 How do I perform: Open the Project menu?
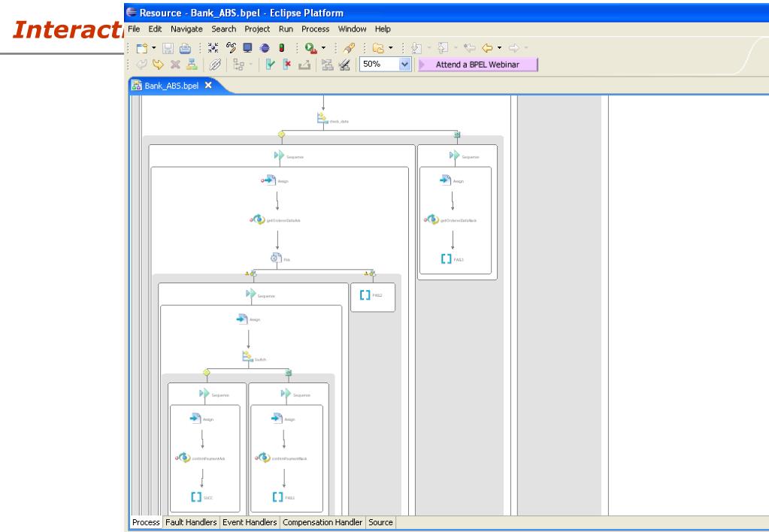[257, 29]
